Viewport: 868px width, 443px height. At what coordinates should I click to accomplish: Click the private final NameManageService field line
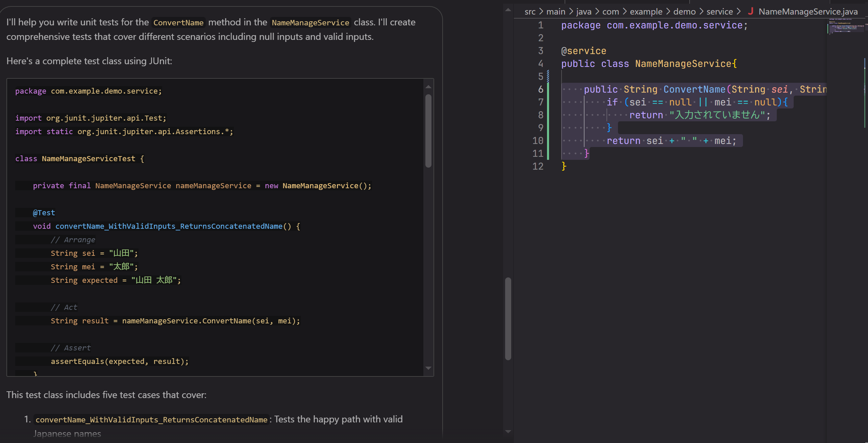click(x=202, y=186)
